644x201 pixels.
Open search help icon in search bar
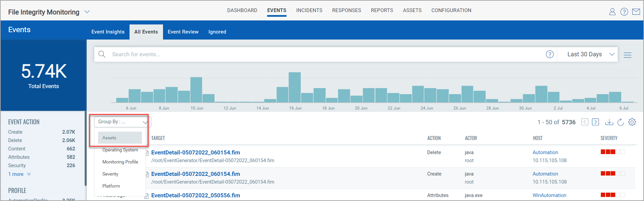click(550, 54)
